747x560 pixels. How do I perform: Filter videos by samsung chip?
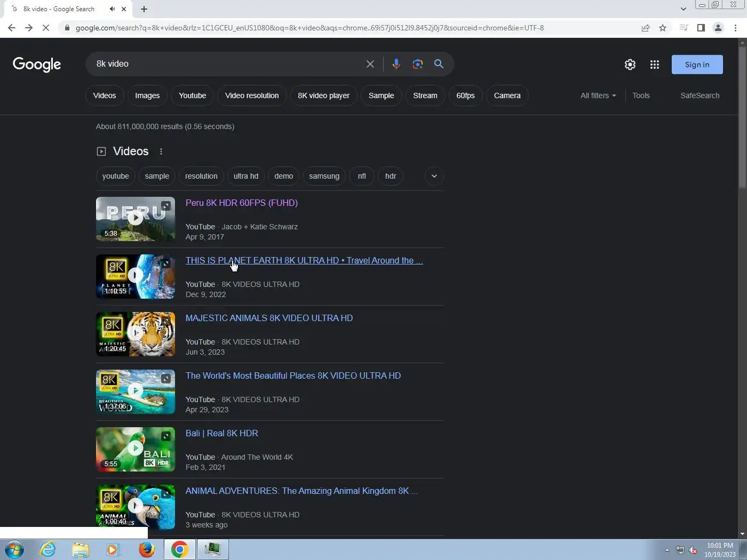coord(324,176)
